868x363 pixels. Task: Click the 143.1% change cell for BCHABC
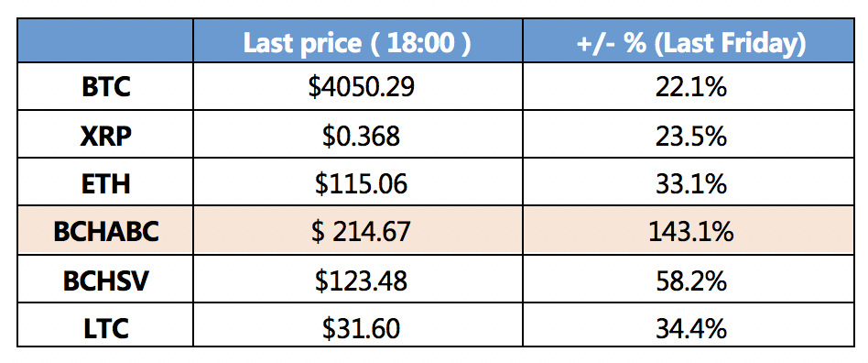pyautogui.click(x=689, y=231)
